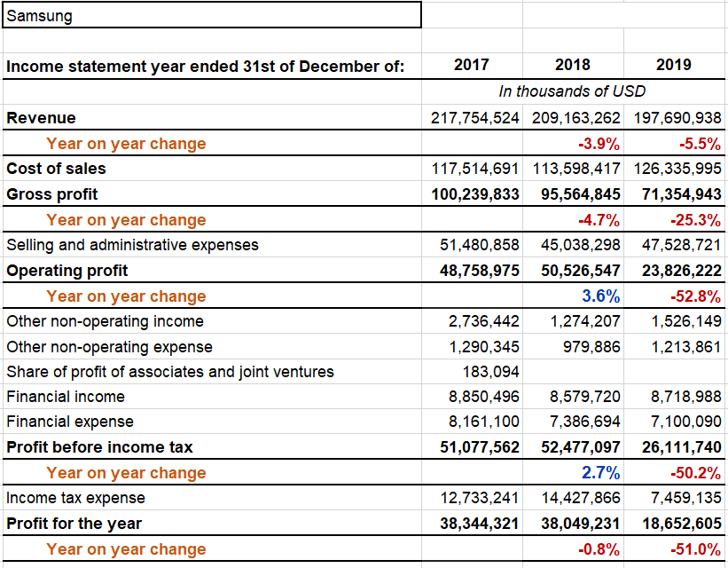Viewport: 728px width, 568px height.
Task: Click income tax value 14,427,866
Action: (x=580, y=498)
